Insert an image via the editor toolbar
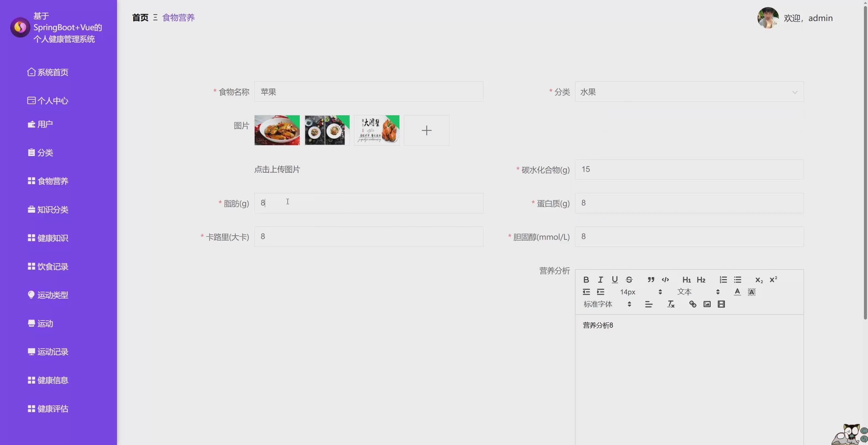The image size is (868, 445). pyautogui.click(x=707, y=304)
